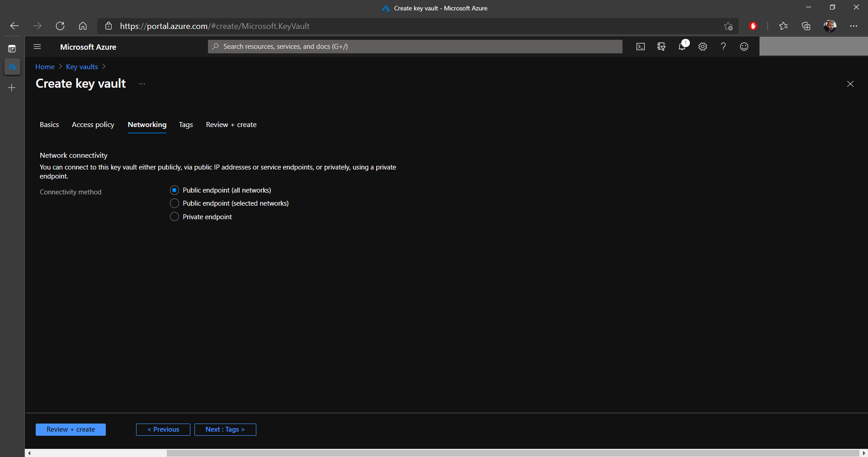Screen dimensions: 868x457
Task: Click the ellipsis next to Create key vault
Action: pyautogui.click(x=142, y=84)
